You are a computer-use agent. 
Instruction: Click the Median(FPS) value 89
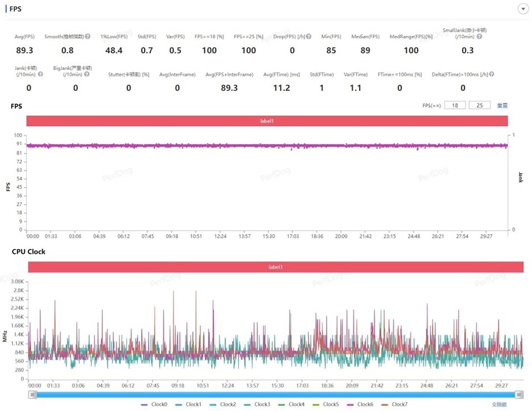[x=365, y=50]
